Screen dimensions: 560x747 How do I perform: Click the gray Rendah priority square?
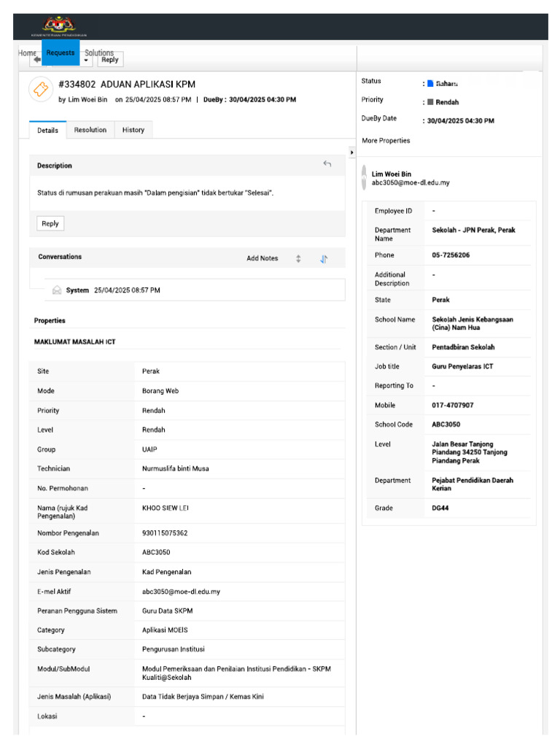point(430,102)
